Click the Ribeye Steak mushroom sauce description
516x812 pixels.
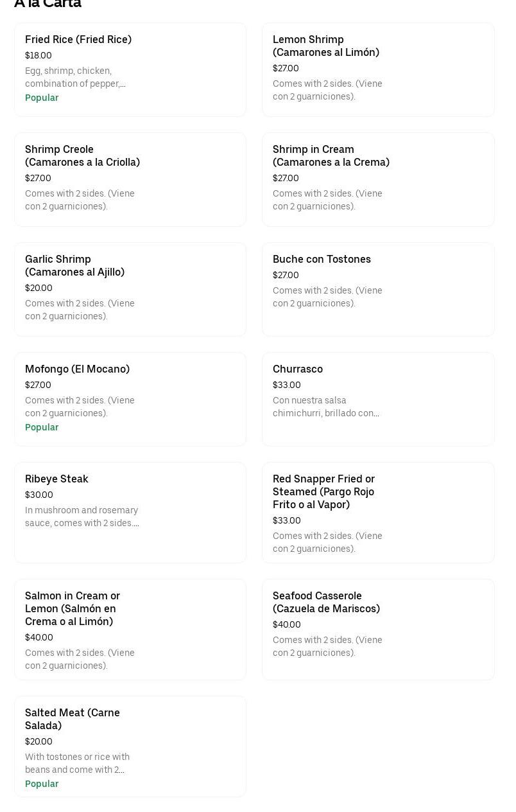point(82,517)
